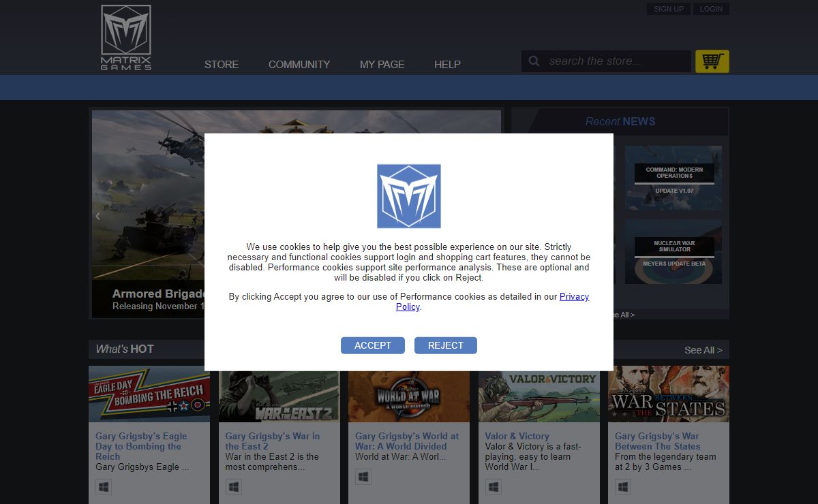Screen dimensions: 818x504
Task: Click the blue Matrix logo in cookie dialog
Action: pos(409,196)
